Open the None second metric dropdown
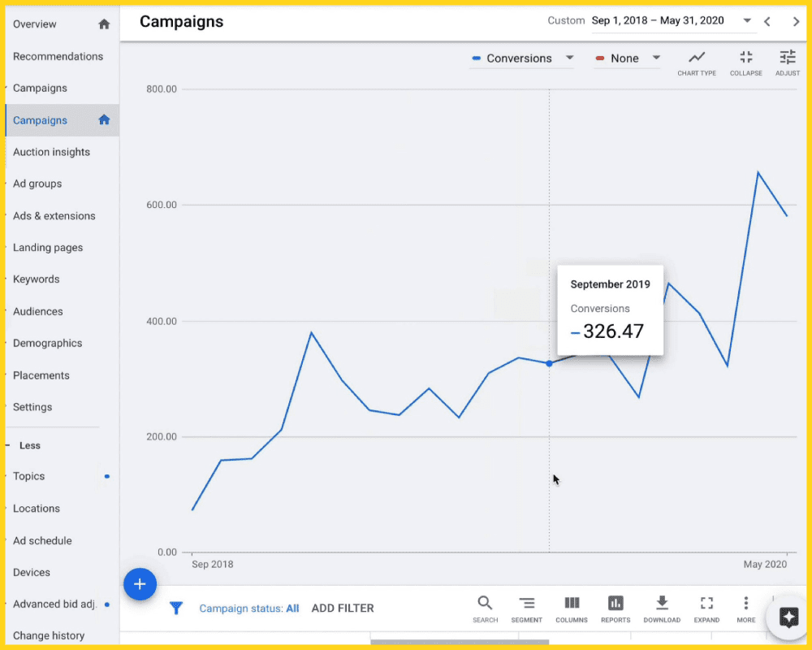The height and width of the screenshot is (650, 812). [627, 58]
